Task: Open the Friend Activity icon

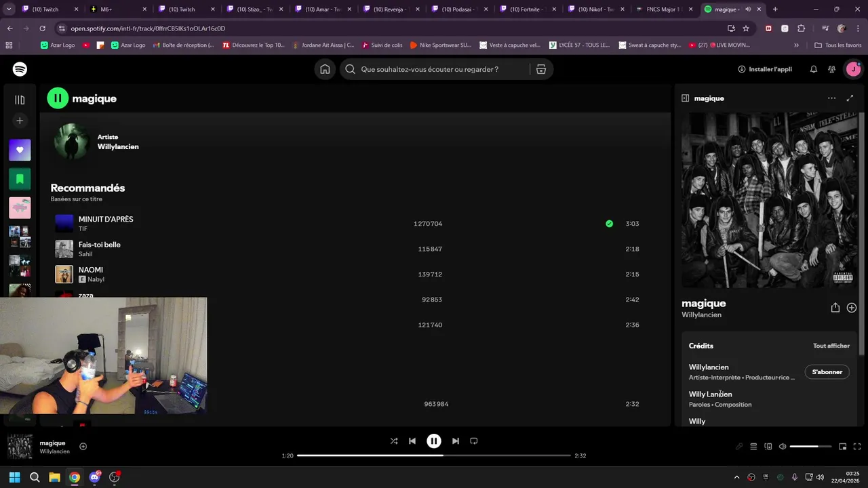Action: coord(831,69)
